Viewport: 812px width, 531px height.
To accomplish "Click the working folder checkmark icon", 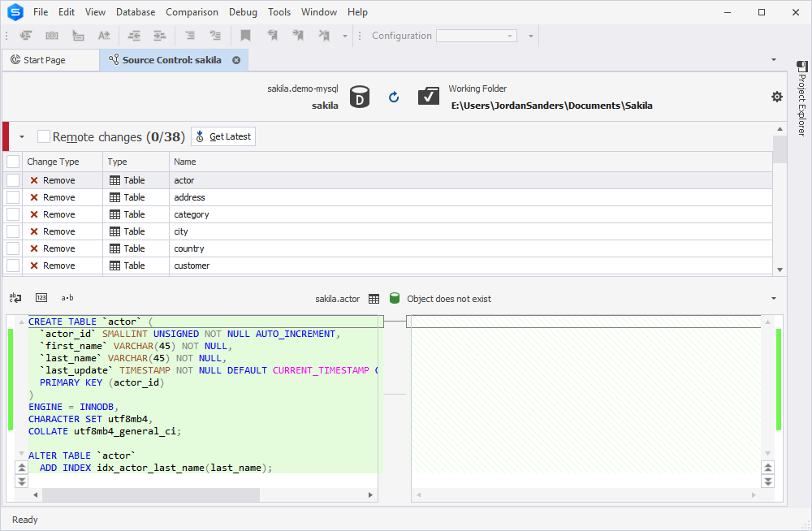I will click(x=428, y=96).
